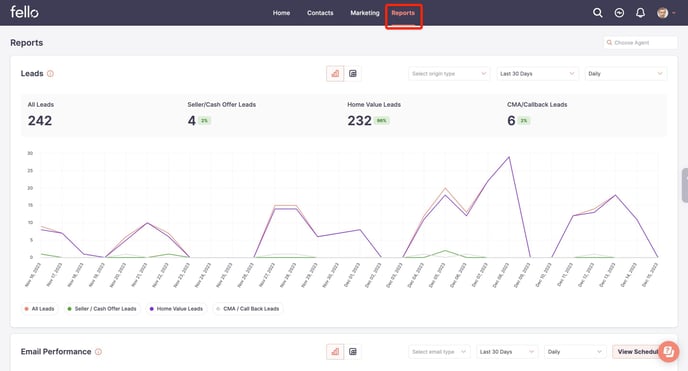Open Leads Last 30 Days dropdown
This screenshot has width=688, height=371.
click(538, 74)
